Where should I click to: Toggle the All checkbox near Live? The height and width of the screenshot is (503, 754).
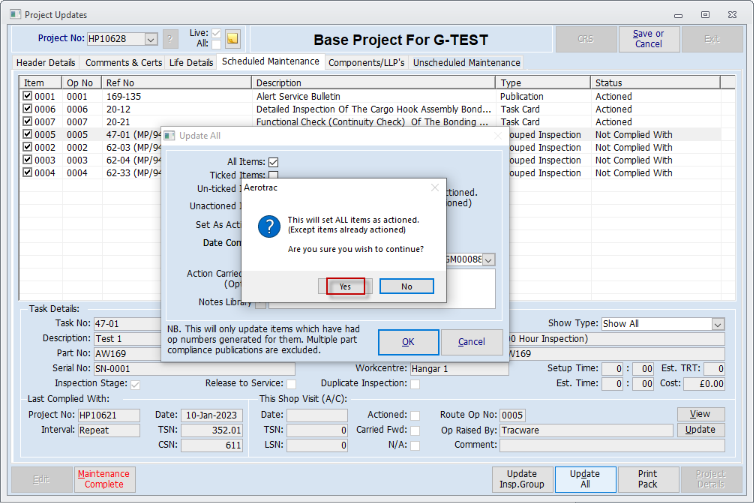pos(216,44)
